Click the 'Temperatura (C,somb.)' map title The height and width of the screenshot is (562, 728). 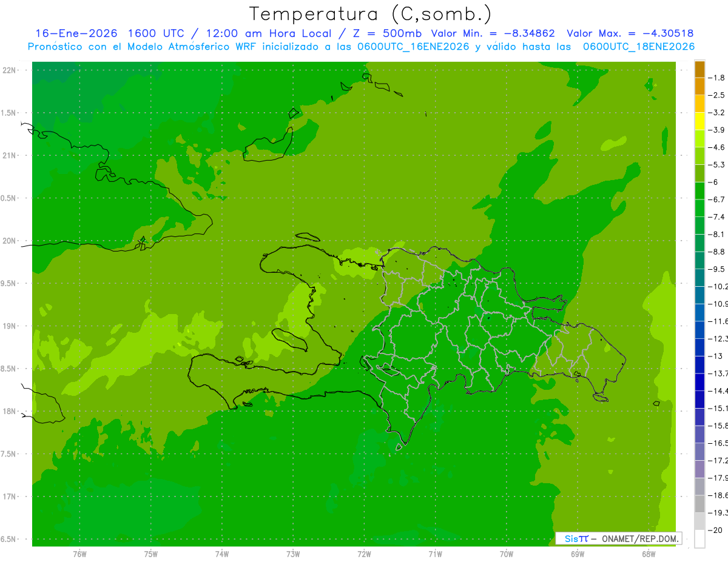pyautogui.click(x=370, y=14)
